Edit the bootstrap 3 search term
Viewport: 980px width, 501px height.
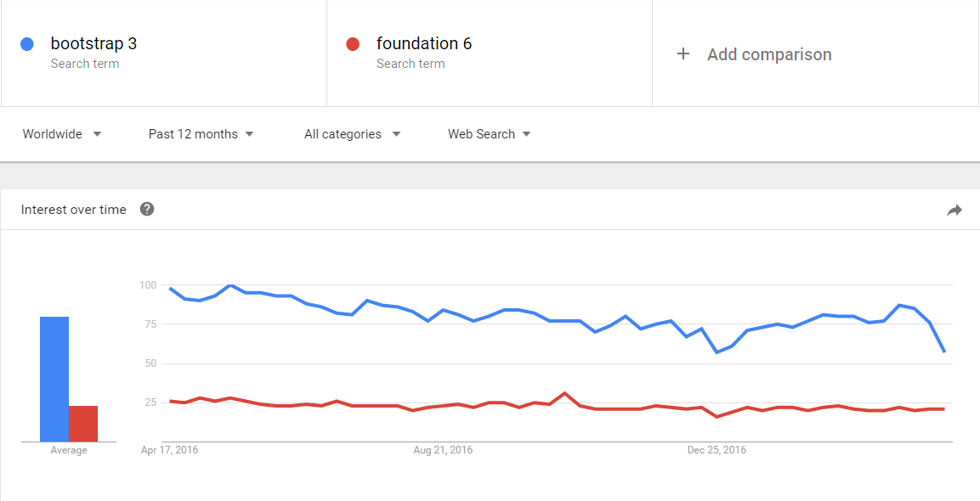point(93,43)
